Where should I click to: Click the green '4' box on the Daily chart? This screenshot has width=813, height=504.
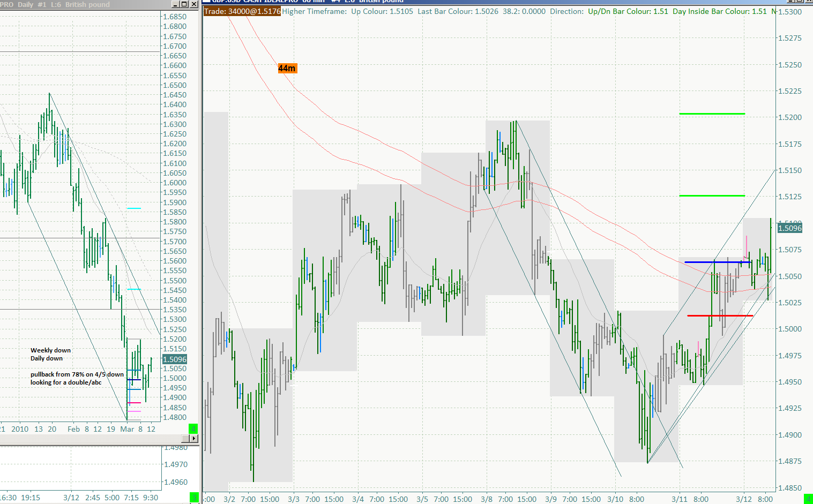pyautogui.click(x=193, y=428)
